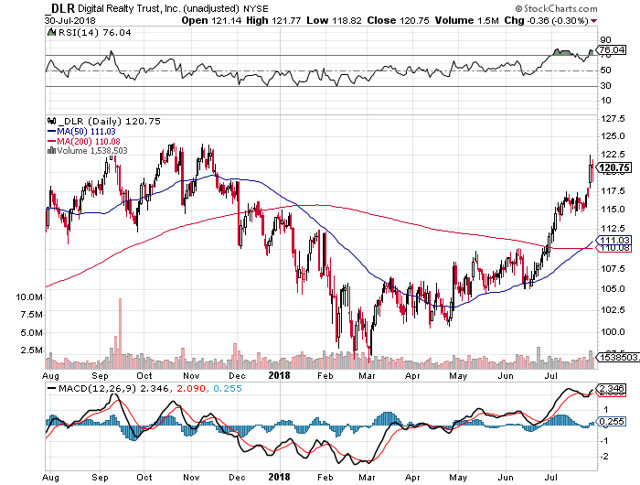
Task: Click the Volume 1.5M header value
Action: [x=467, y=20]
